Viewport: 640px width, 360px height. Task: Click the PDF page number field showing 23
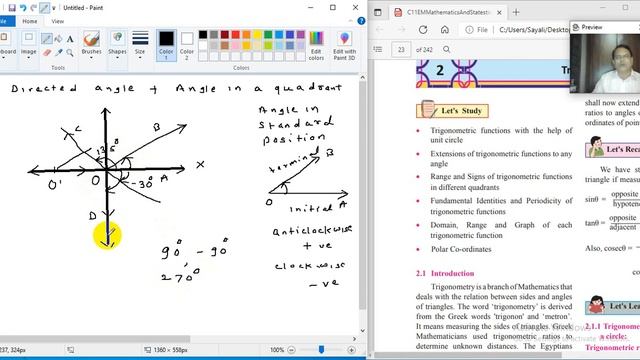click(x=401, y=49)
